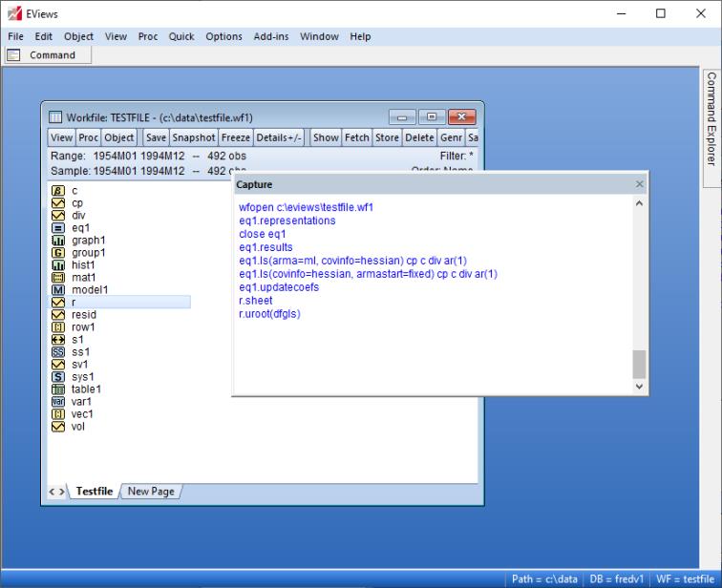Click the model icon for model1
The height and width of the screenshot is (588, 722).
58,290
